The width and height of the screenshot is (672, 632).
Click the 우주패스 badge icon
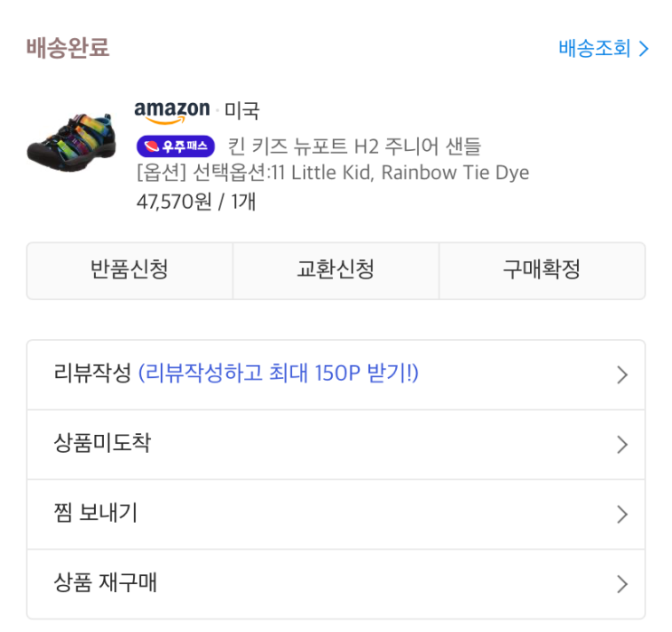175,146
